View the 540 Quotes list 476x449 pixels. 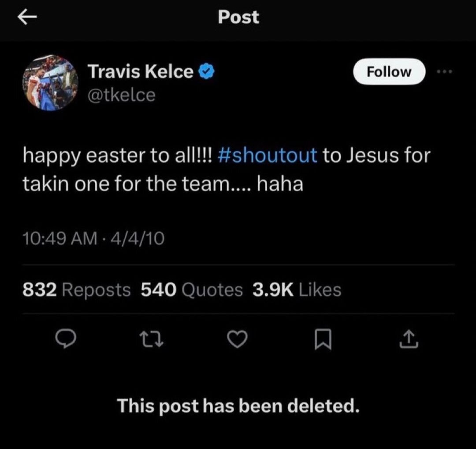click(192, 290)
